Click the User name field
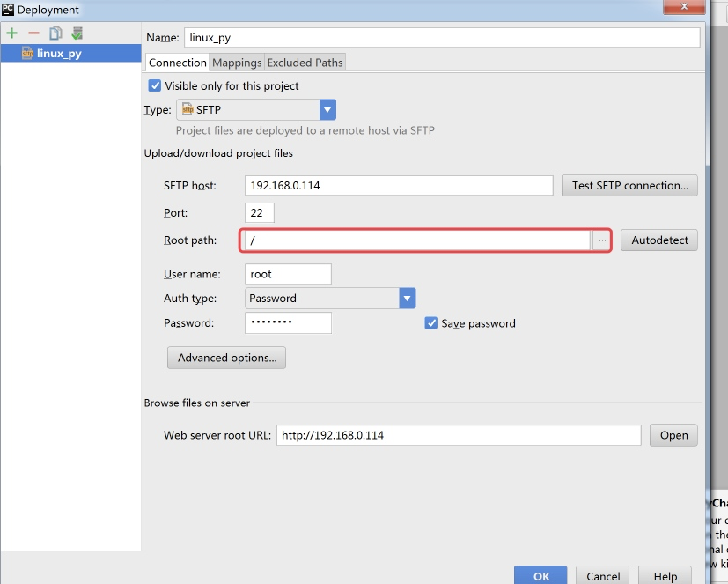 click(289, 274)
